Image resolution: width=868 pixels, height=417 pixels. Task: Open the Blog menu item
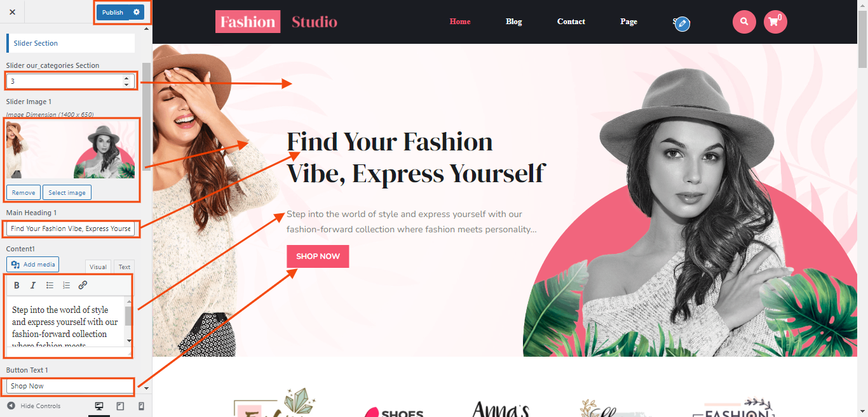(514, 22)
